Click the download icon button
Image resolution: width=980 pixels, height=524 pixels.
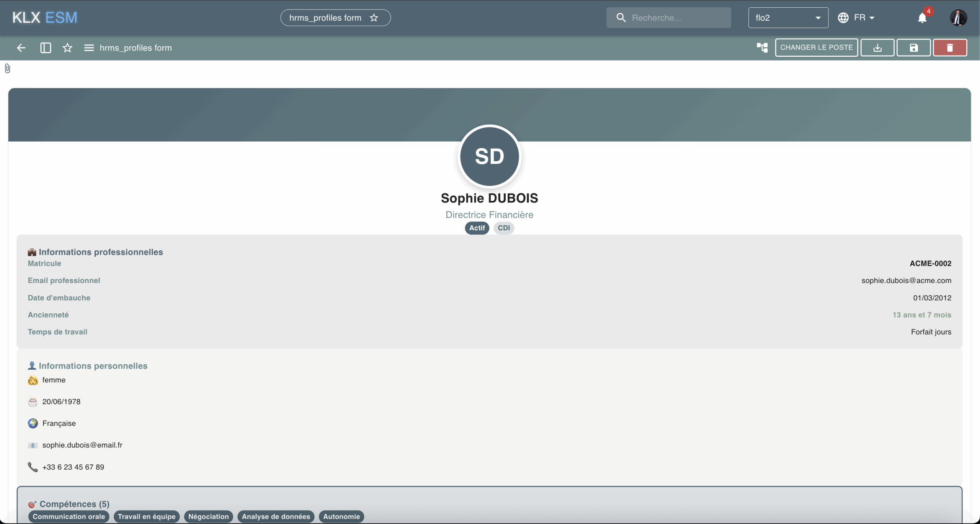(877, 48)
